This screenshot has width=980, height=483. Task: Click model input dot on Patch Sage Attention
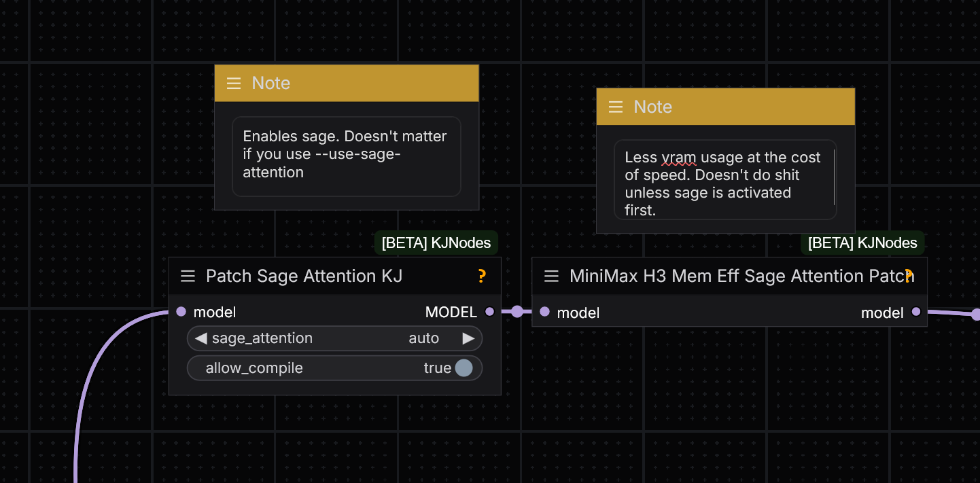(x=181, y=312)
